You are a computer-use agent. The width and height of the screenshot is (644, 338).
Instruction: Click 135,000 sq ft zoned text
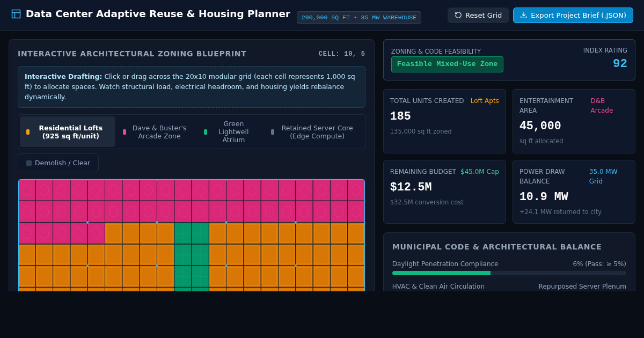tap(421, 131)
